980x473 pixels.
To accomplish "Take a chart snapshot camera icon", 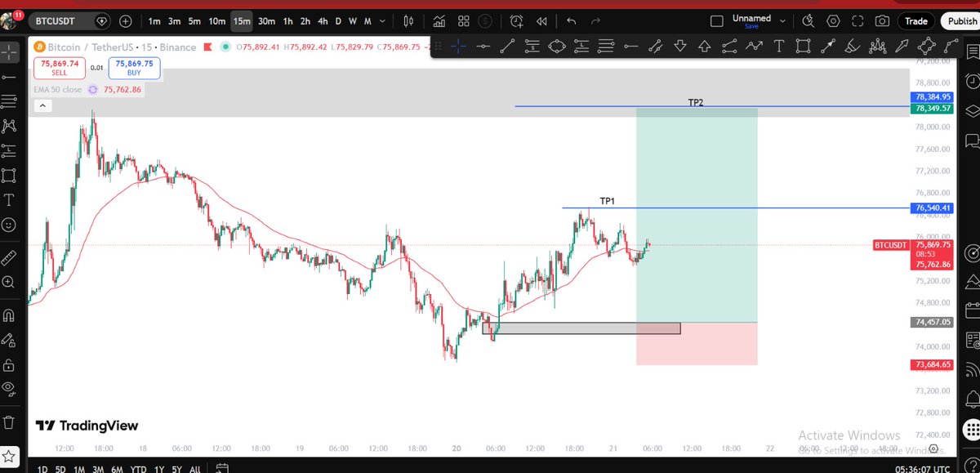I will coord(882,21).
